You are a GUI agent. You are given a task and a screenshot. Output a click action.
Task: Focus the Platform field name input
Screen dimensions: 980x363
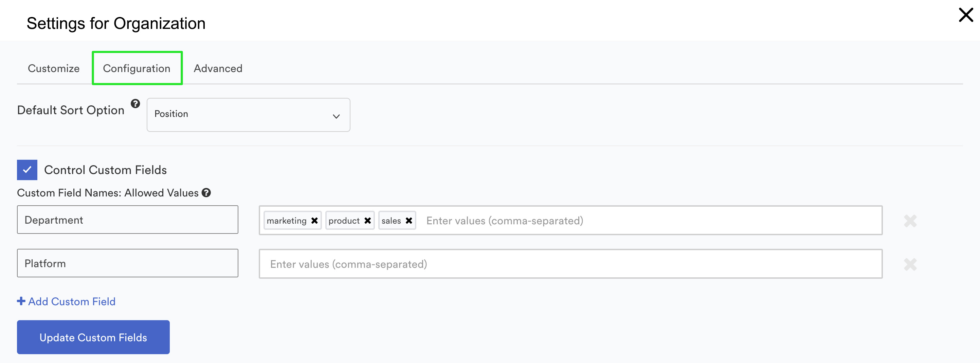point(127,263)
